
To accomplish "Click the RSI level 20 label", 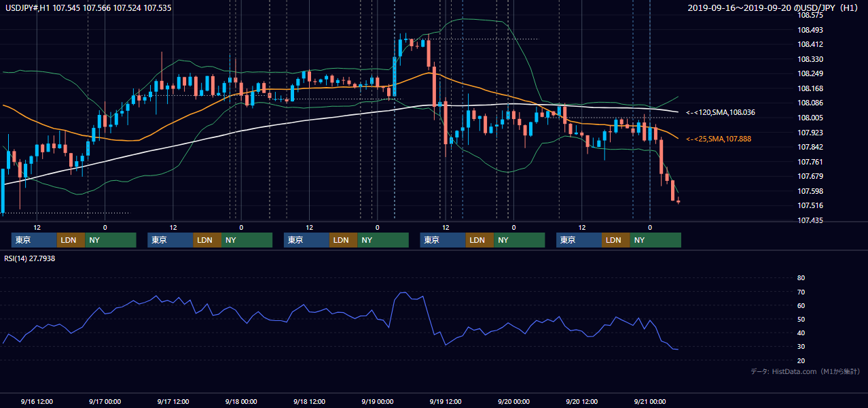I will pyautogui.click(x=801, y=360).
